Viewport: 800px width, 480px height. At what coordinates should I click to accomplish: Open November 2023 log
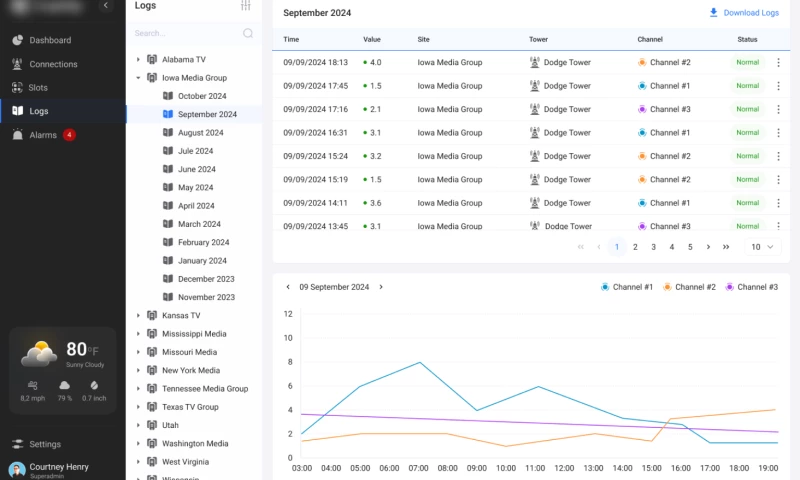(x=206, y=297)
